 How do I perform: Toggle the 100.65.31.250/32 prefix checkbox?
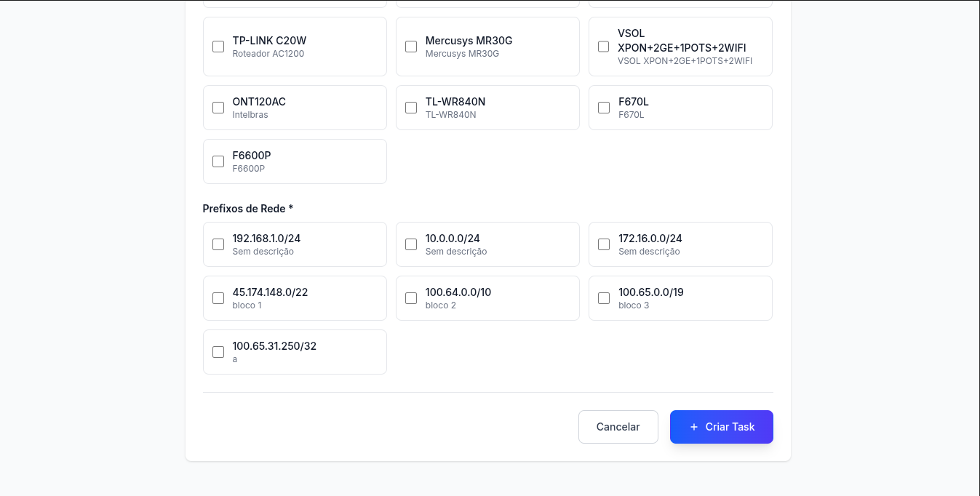218,352
